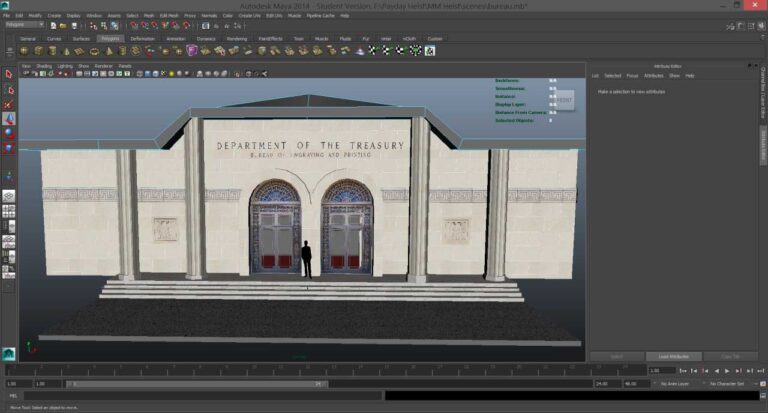Image resolution: width=768 pixels, height=413 pixels.
Task: Toggle wireframe display in viewport toolbar
Action: coord(140,74)
